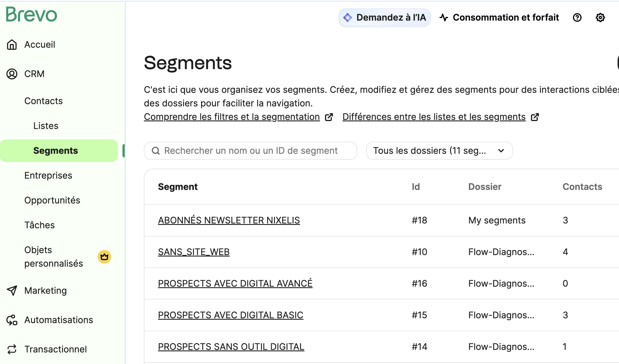This screenshot has width=619, height=364.
Task: Click the Demandez à l'IA button
Action: point(385,17)
